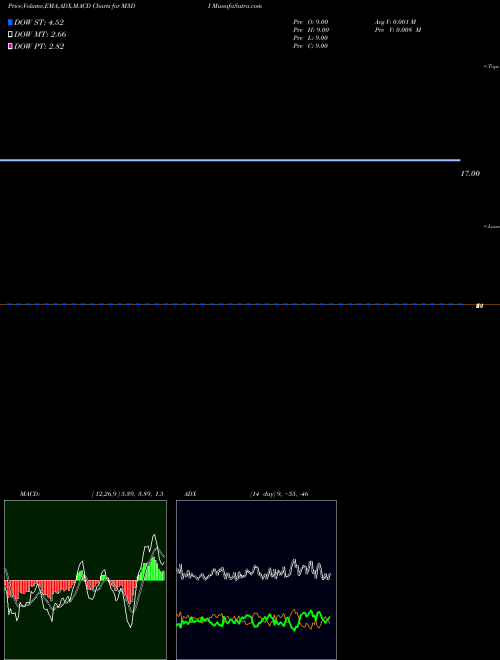Click the blue DOW ST legend swatch
This screenshot has width=500, height=660.
[x=10, y=22]
